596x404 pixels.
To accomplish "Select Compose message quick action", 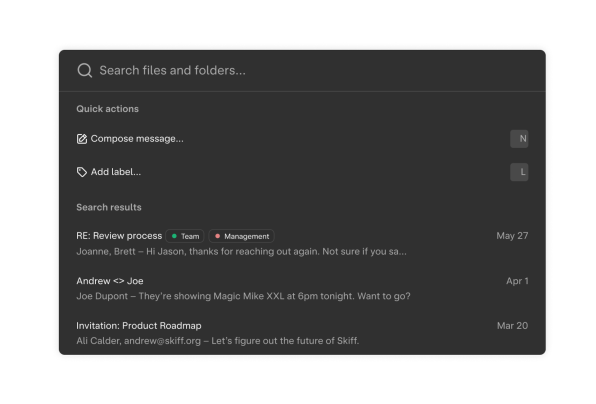I will tap(302, 139).
